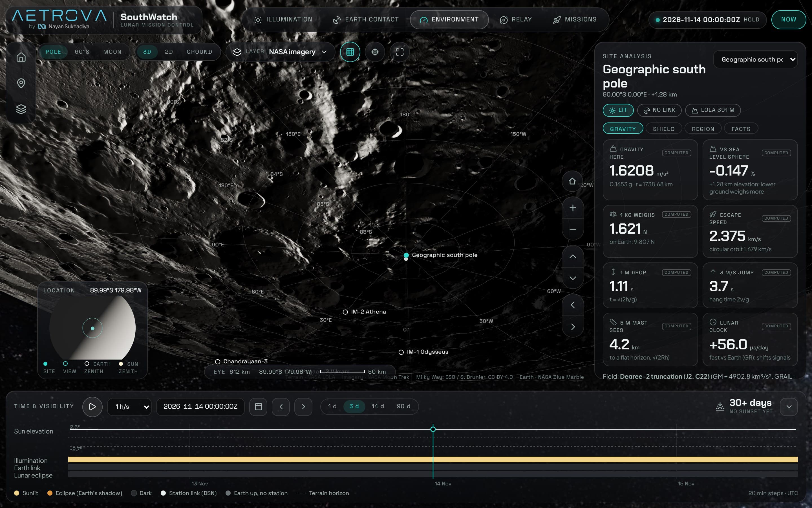
Task: Zoom in with the plus button
Action: pos(573,208)
